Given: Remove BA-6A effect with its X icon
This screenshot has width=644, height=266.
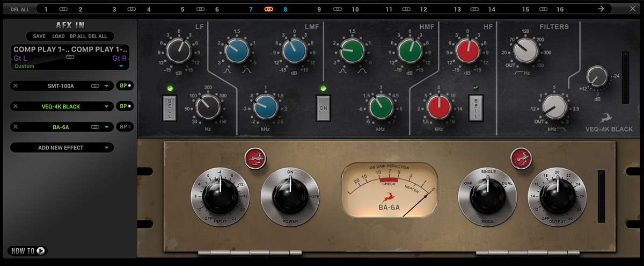Looking at the screenshot, I should pos(16,127).
